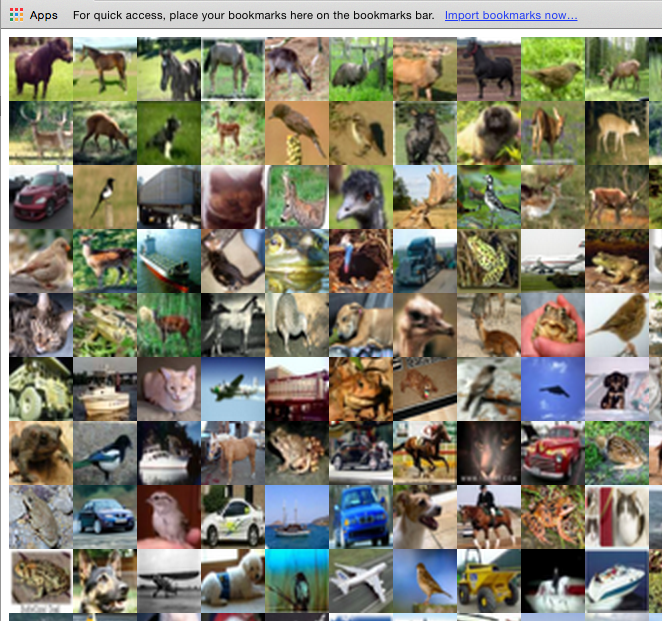
Task: Select the frog held in hand thumbnail
Action: tap(553, 325)
